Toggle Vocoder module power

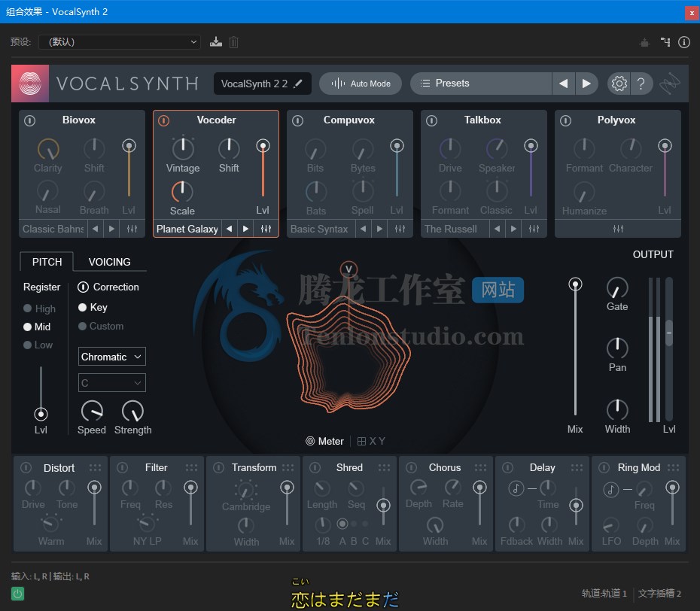pyautogui.click(x=164, y=120)
